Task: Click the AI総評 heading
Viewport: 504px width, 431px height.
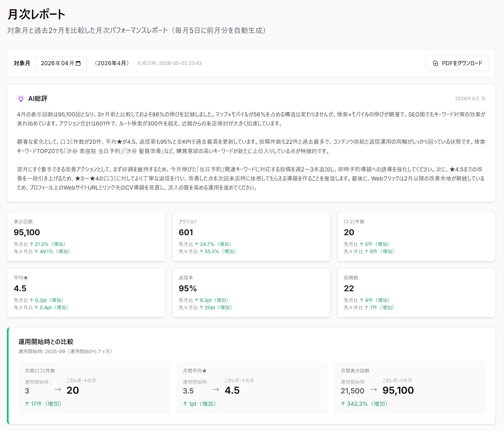Action: pyautogui.click(x=38, y=99)
